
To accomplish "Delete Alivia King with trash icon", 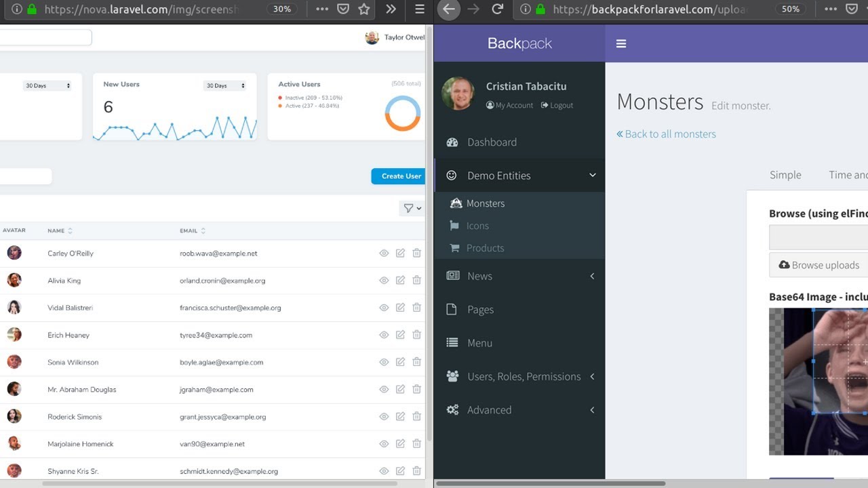I will 416,281.
